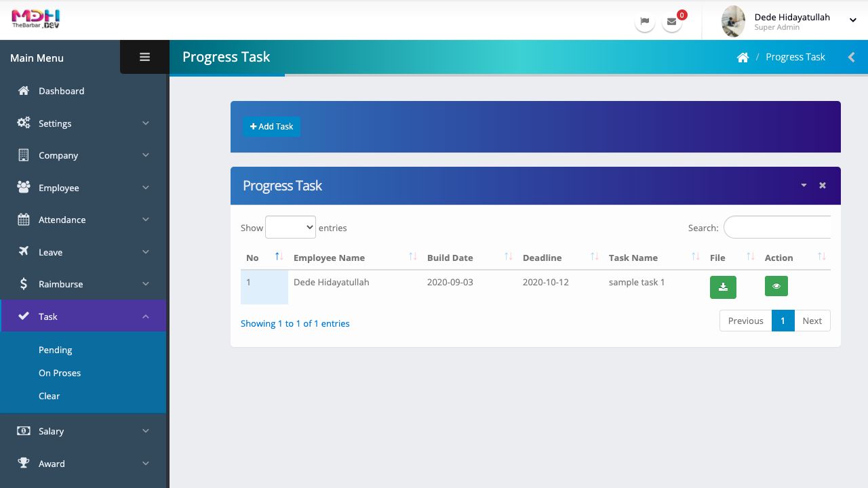Sort table by Task Name column
This screenshot has width=868, height=488.
pyautogui.click(x=654, y=258)
